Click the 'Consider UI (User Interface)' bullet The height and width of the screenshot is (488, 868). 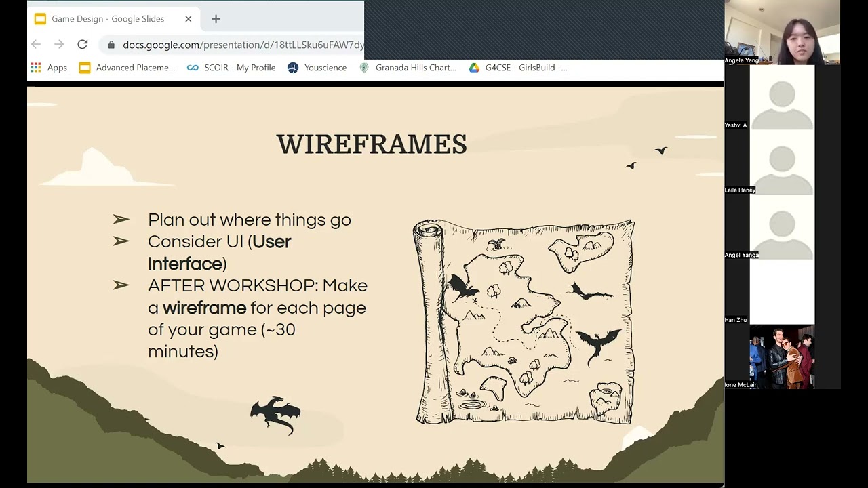tap(220, 252)
